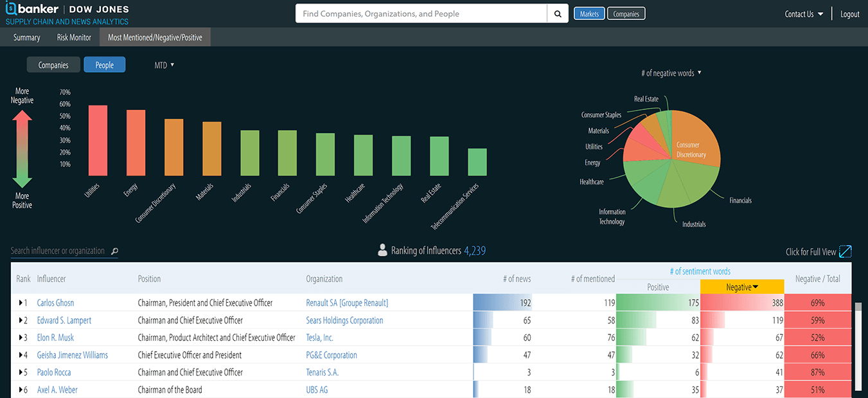Open the Geisha Jimenez Williams influencer link
868x398 pixels.
point(73,355)
